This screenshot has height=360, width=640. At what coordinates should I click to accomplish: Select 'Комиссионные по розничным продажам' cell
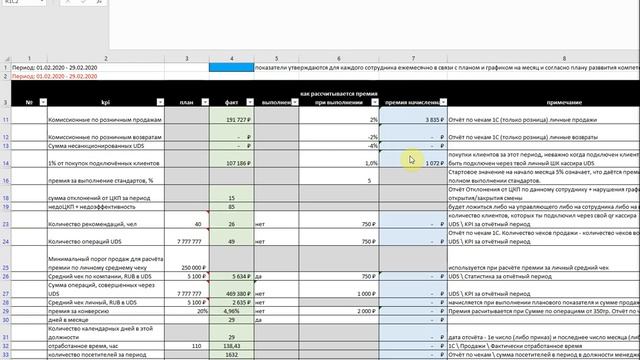coord(106,116)
